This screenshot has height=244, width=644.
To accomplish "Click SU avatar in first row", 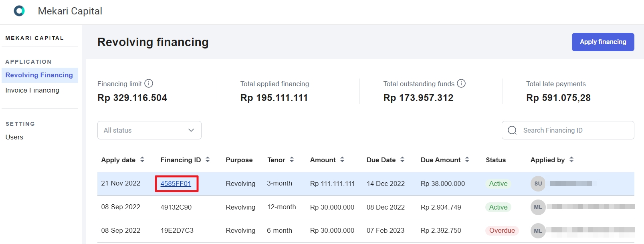I will click(538, 184).
